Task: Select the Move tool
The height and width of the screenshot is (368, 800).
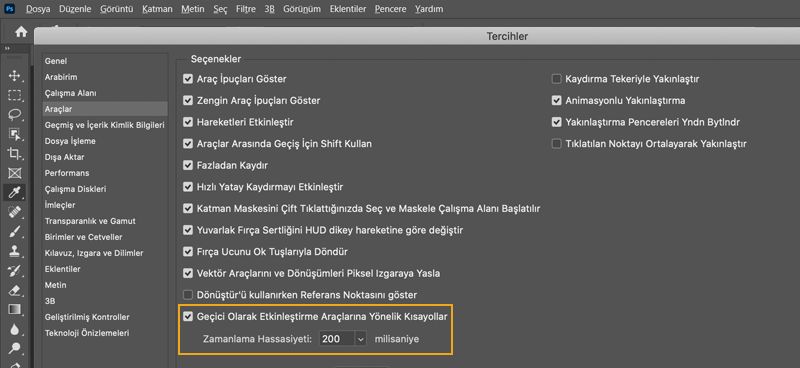Action: [x=14, y=76]
